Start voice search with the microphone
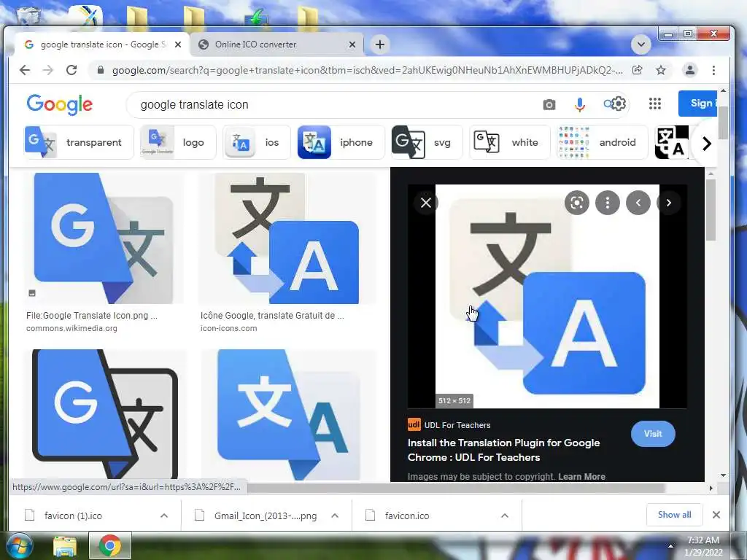747x560 pixels. click(579, 104)
